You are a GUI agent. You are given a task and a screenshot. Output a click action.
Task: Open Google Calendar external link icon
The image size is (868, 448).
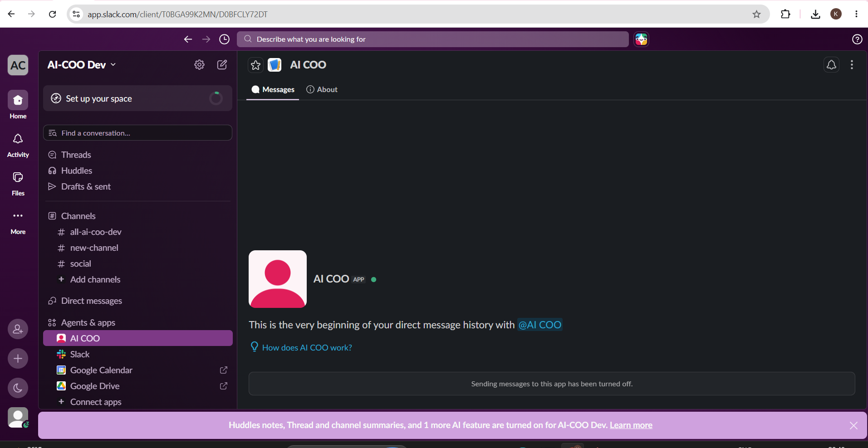pos(223,370)
